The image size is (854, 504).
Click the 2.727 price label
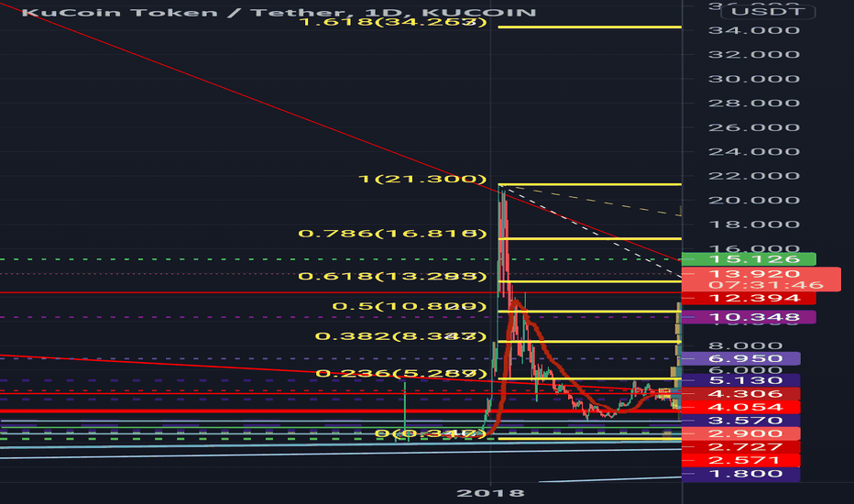click(x=741, y=447)
